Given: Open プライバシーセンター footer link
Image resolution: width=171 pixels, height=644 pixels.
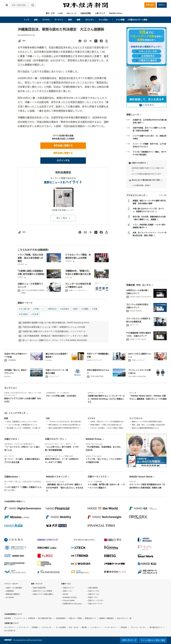Looking at the screenshot, I should 138,627.
